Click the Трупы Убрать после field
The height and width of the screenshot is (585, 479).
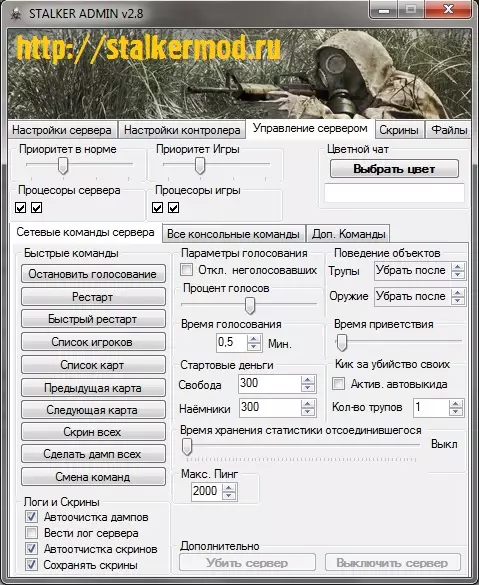[x=412, y=270]
